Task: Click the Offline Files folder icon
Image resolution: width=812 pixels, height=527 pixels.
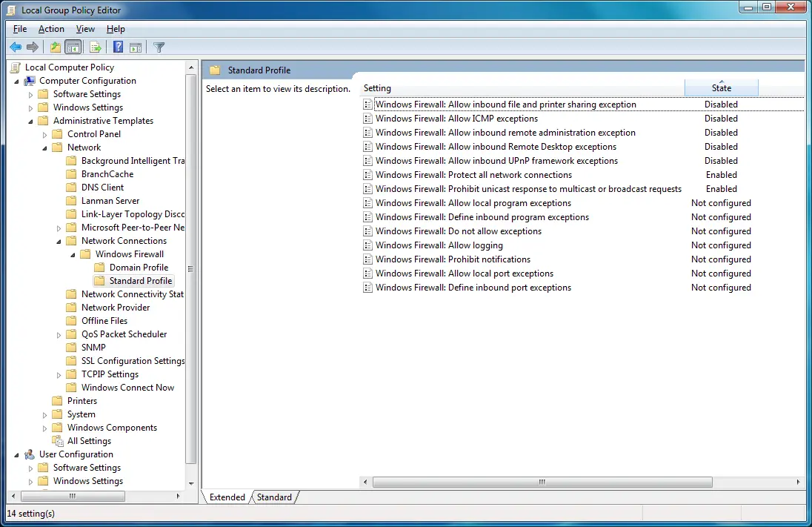Action: pos(71,321)
